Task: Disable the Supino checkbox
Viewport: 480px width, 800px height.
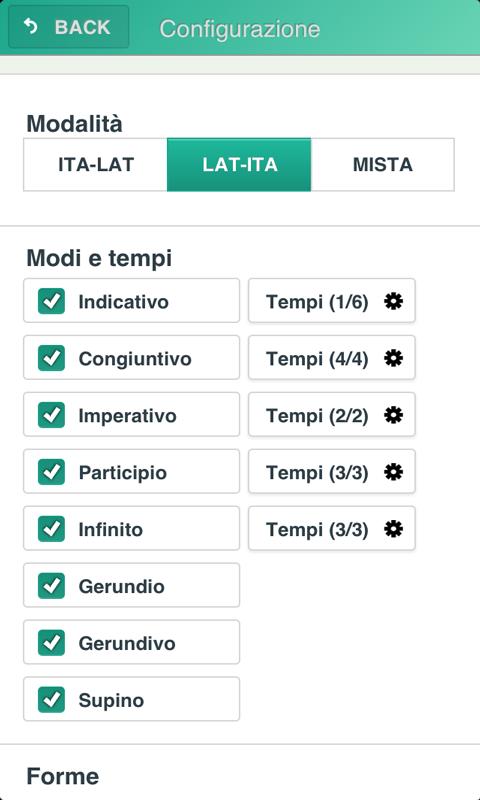Action: pyautogui.click(x=52, y=699)
